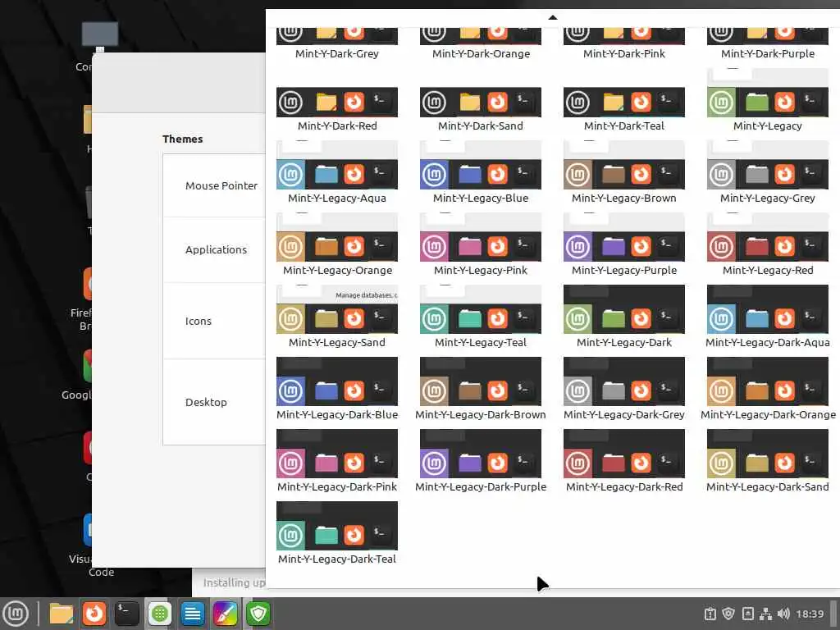Select the Mint-Y-Dark-Teal theme
The height and width of the screenshot is (630, 840).
pyautogui.click(x=624, y=109)
